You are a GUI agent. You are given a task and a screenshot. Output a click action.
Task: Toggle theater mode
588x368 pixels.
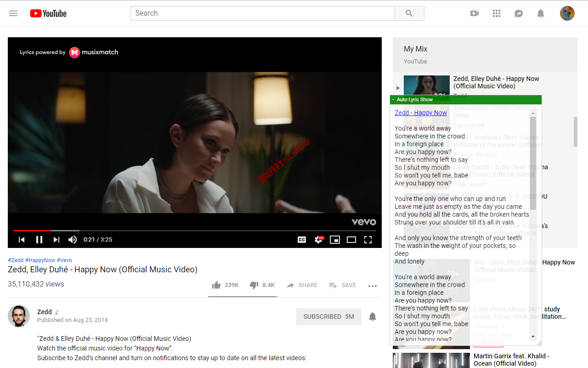pyautogui.click(x=351, y=240)
